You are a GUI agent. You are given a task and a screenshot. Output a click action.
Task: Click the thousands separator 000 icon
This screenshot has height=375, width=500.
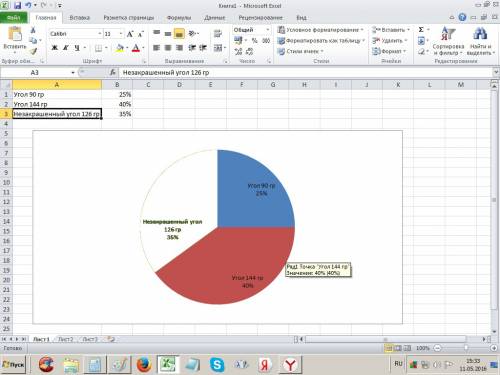tap(266, 41)
